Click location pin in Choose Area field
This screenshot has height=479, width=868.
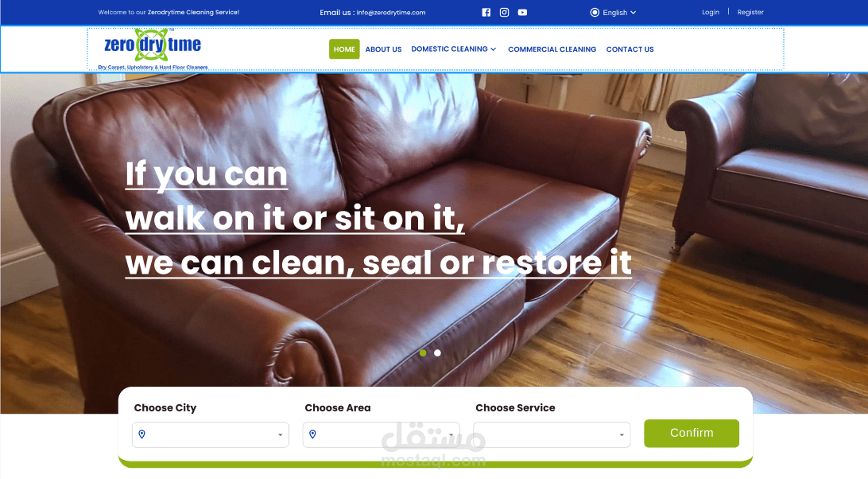pos(312,434)
